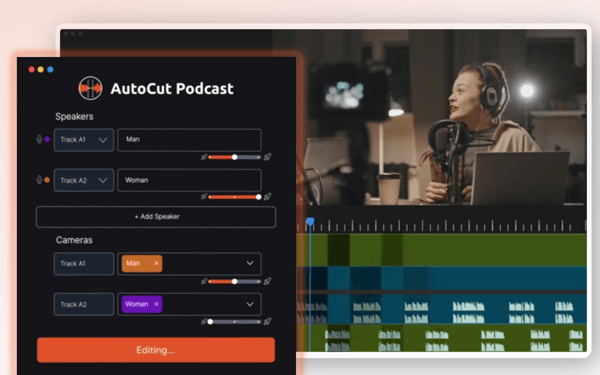Click small rocket icon left of camera A1 slider
This screenshot has height=375, width=600.
pyautogui.click(x=204, y=281)
